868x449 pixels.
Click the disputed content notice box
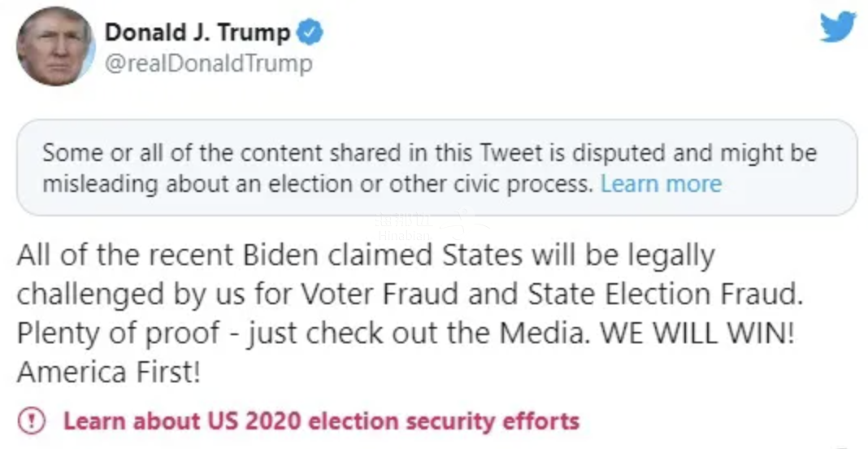pos(436,168)
